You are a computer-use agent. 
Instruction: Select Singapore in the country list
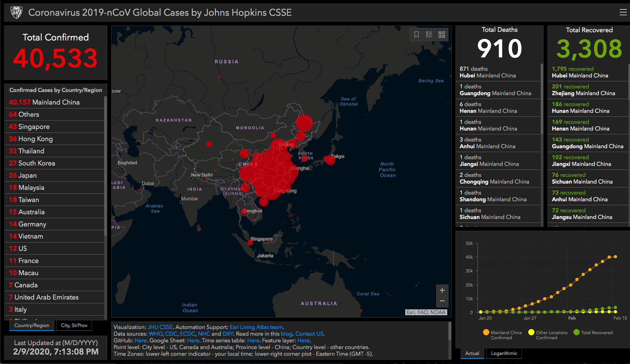(55, 127)
